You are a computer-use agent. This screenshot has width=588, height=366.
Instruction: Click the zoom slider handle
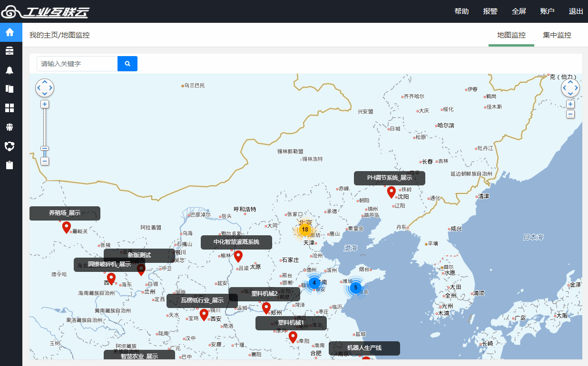point(45,148)
